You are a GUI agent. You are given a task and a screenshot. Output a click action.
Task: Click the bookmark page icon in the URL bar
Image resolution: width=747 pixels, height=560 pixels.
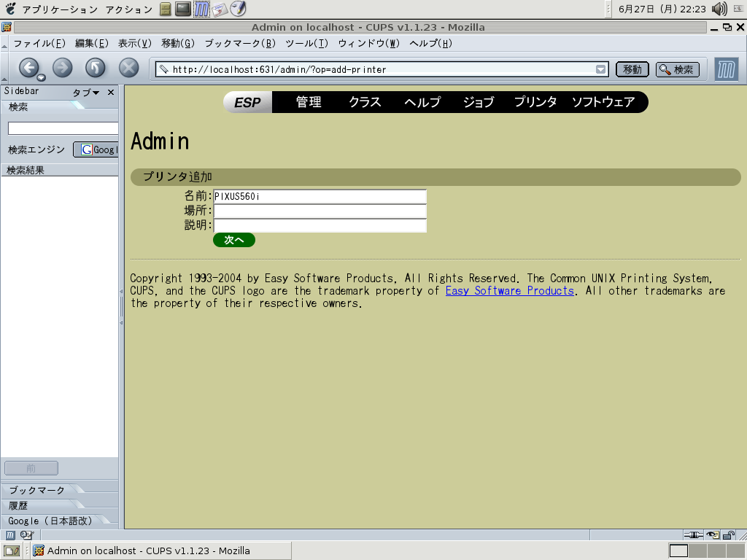(164, 69)
